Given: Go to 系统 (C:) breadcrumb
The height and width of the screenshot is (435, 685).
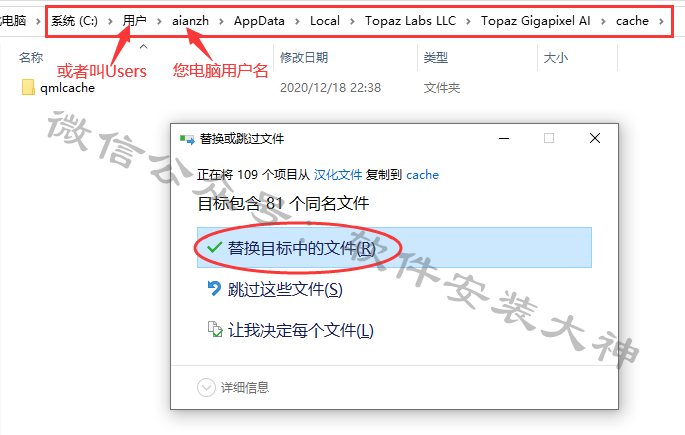Looking at the screenshot, I should point(74,21).
